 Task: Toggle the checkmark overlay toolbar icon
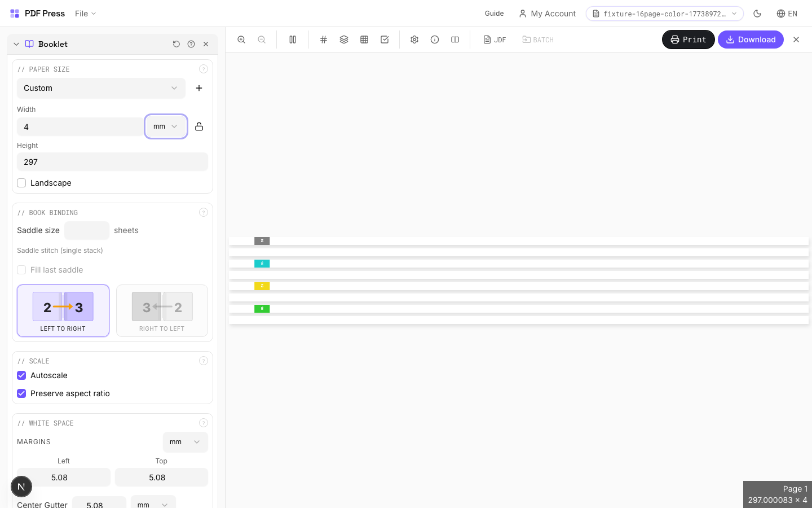coord(385,40)
